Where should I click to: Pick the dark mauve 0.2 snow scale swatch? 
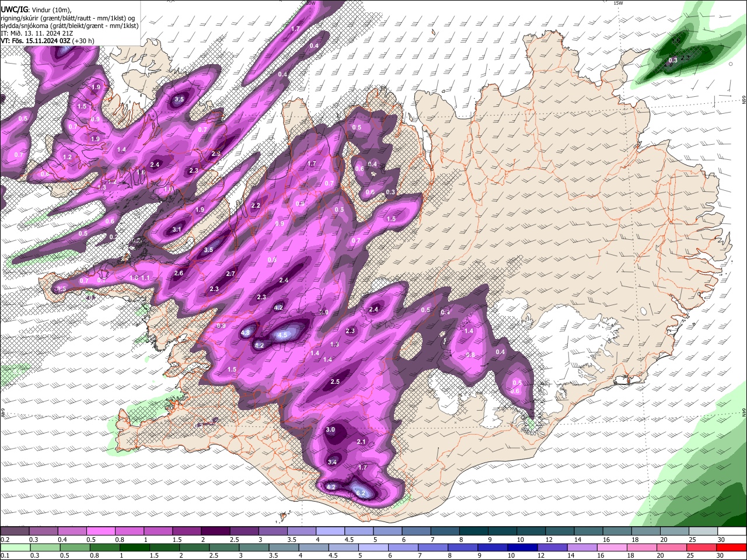point(15,531)
